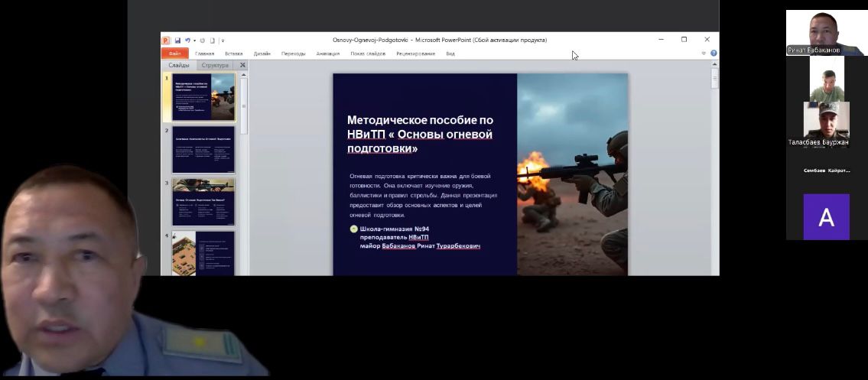
Task: Click the New presentation icon in the title bar
Action: pos(213,40)
